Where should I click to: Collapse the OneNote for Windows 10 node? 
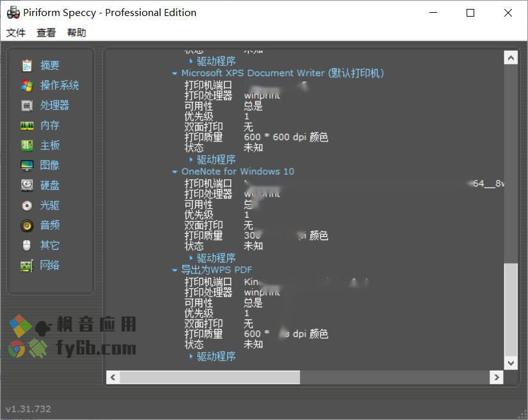click(175, 172)
